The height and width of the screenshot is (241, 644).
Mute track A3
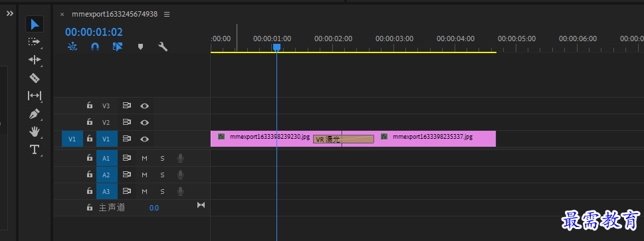tap(145, 191)
